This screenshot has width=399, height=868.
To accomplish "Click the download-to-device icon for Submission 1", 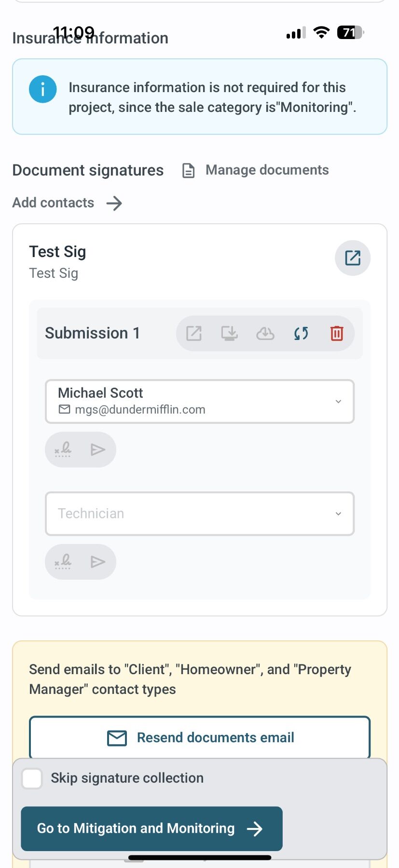I will tap(229, 333).
